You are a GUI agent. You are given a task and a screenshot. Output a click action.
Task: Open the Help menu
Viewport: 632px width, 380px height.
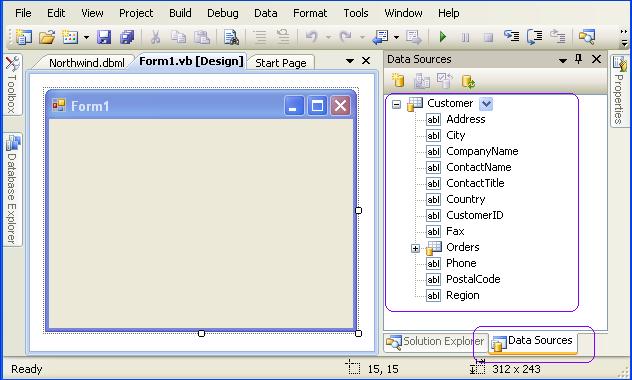coord(449,13)
